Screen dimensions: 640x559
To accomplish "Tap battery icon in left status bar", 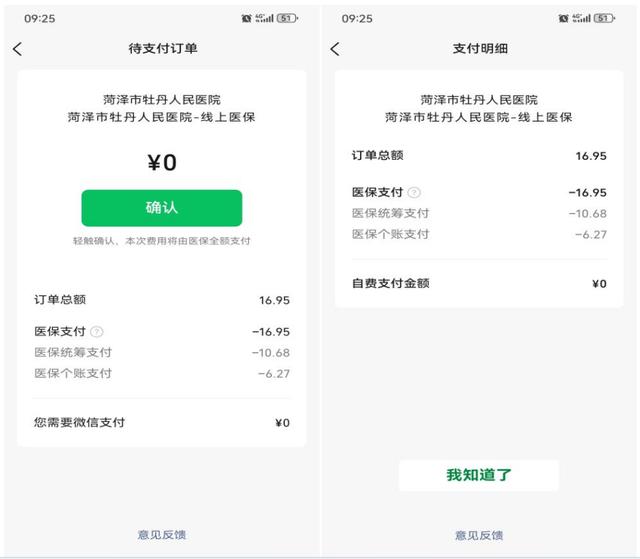I will [287, 18].
